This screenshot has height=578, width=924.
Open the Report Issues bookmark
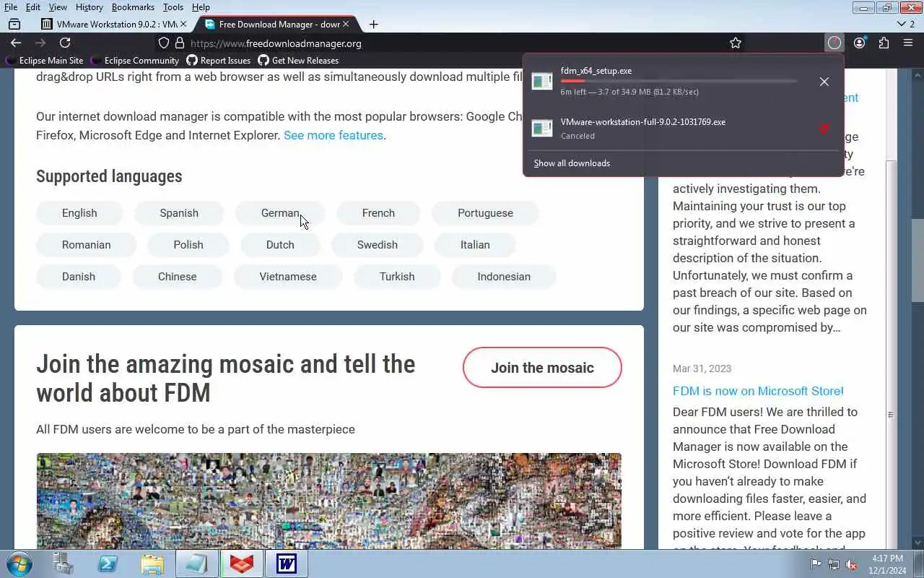pos(219,61)
